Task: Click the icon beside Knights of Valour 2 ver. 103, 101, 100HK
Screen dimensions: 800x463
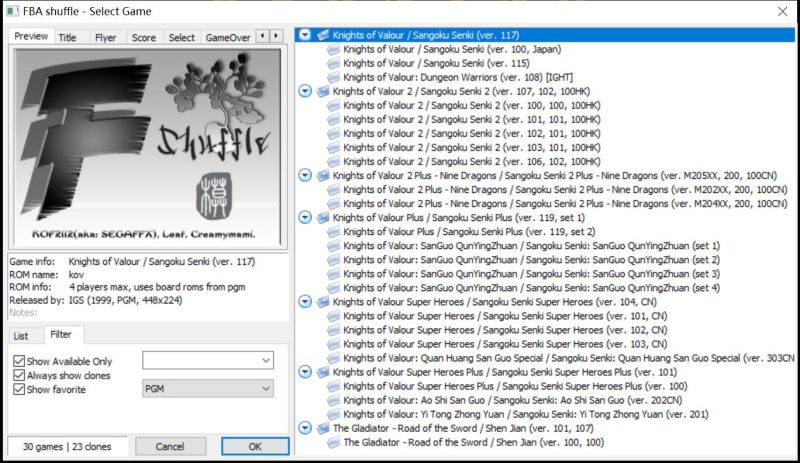Action: pyautogui.click(x=333, y=148)
